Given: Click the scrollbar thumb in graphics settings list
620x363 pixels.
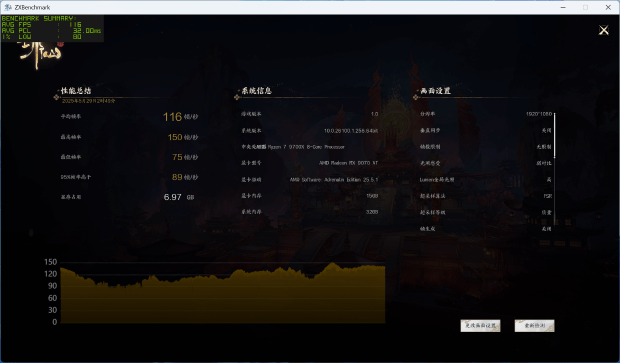Looking at the screenshot, I should pos(554,135).
